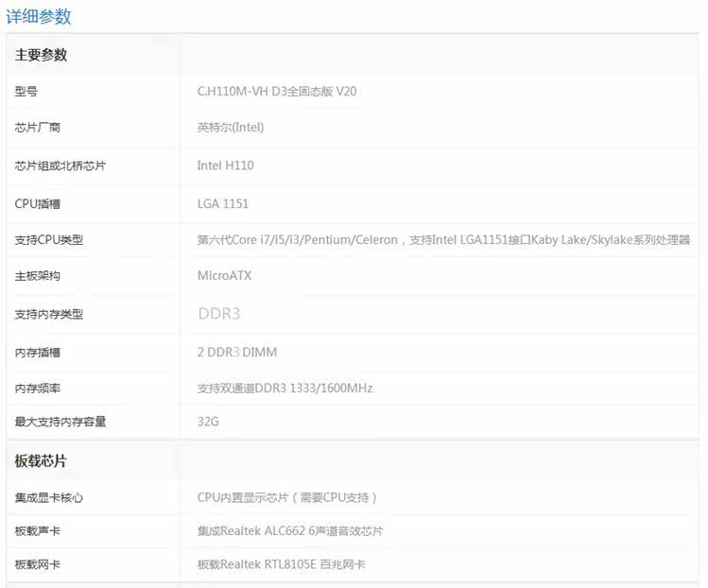Select 支持双通道DDR3 1333/1600MHz value
The height and width of the screenshot is (588, 708).
pyautogui.click(x=285, y=388)
